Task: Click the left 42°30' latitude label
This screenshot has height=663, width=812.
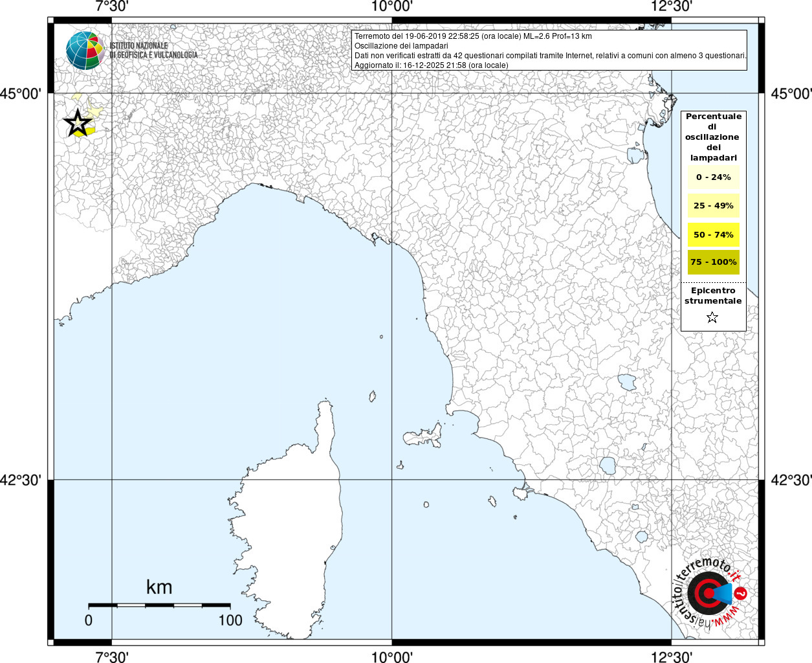Action: (20, 480)
